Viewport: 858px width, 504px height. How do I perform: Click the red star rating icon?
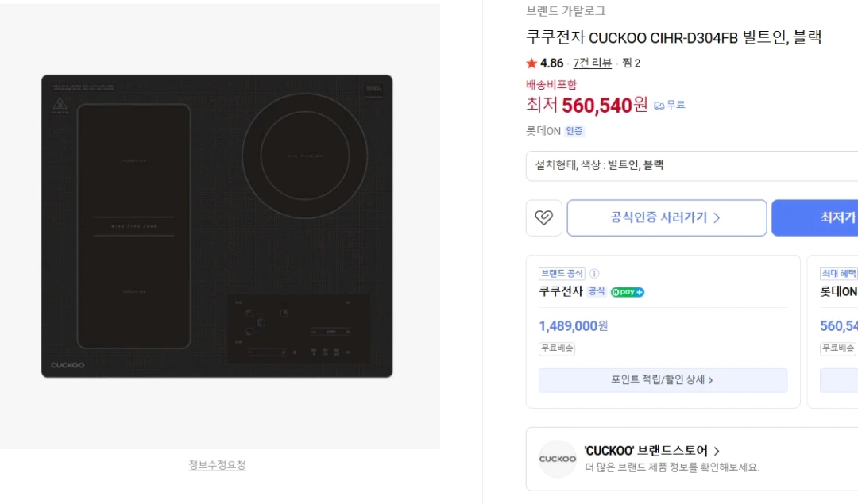click(531, 63)
